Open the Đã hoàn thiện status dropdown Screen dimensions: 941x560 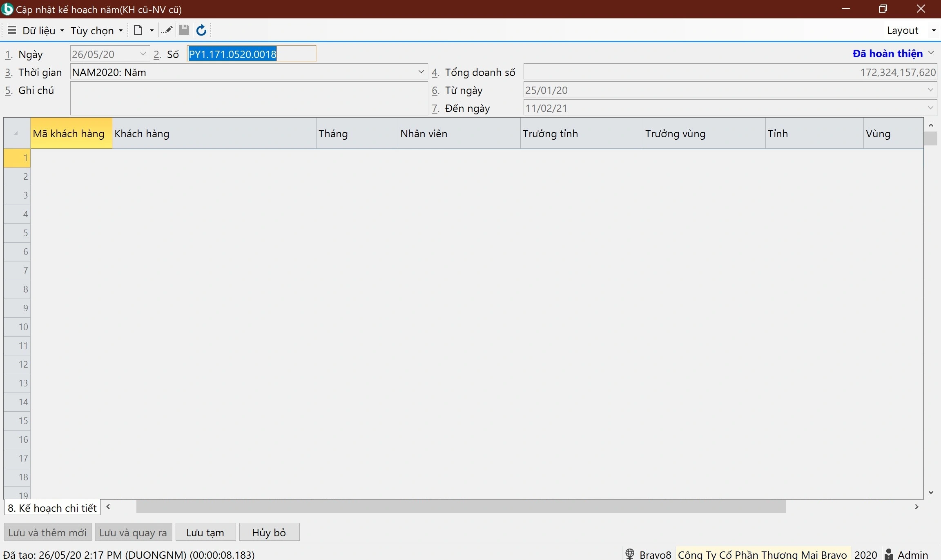931,53
